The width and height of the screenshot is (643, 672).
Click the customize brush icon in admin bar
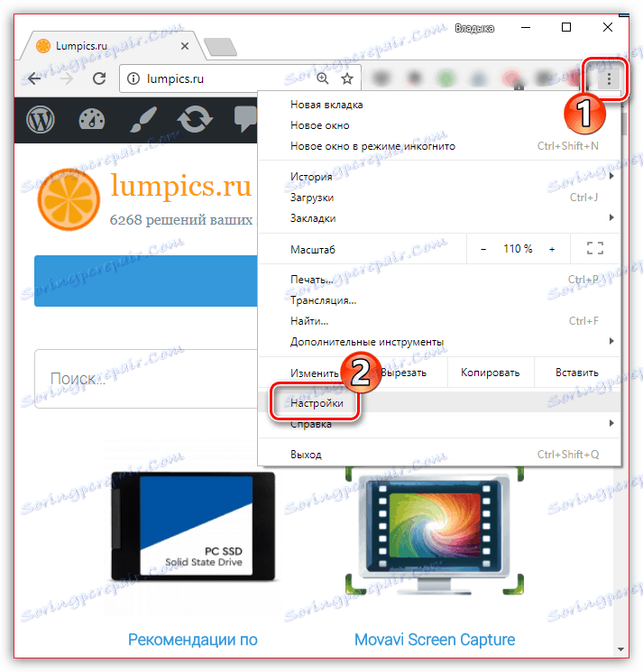point(143,120)
